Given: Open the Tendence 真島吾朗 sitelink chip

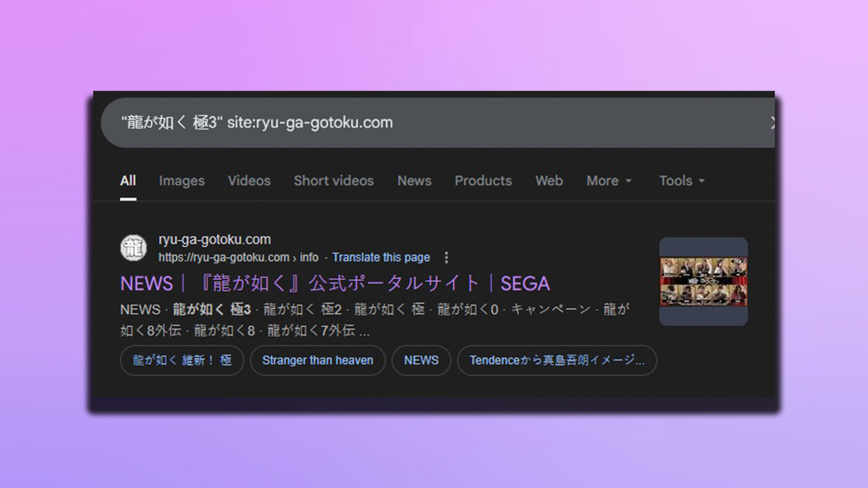Looking at the screenshot, I should [x=557, y=360].
